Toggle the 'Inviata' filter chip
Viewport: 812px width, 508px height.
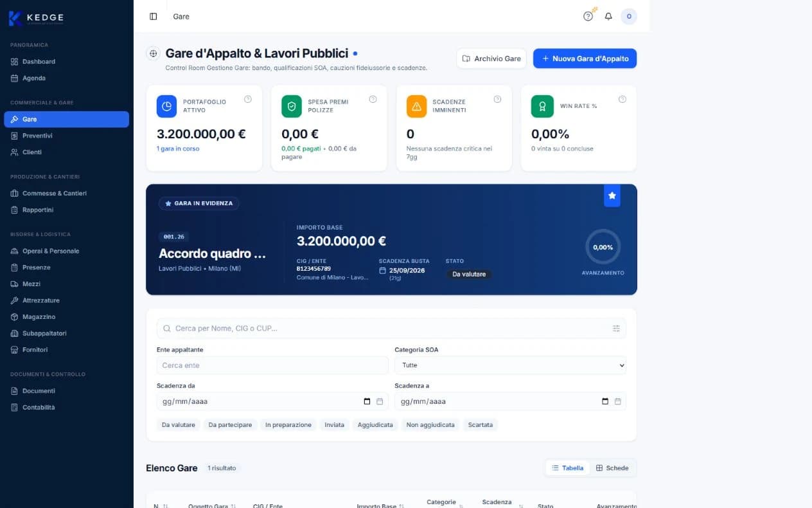pos(335,425)
